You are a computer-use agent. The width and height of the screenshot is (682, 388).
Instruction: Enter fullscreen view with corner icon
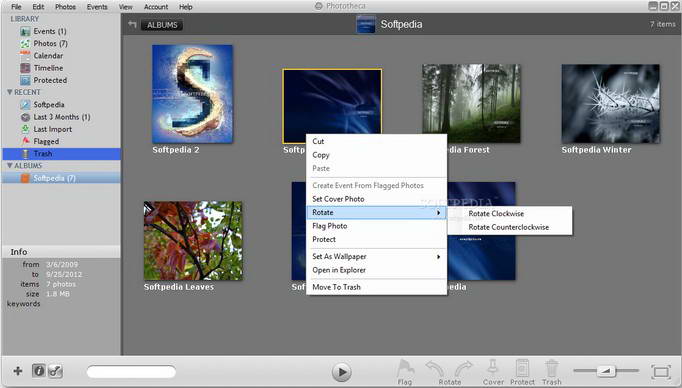click(661, 372)
